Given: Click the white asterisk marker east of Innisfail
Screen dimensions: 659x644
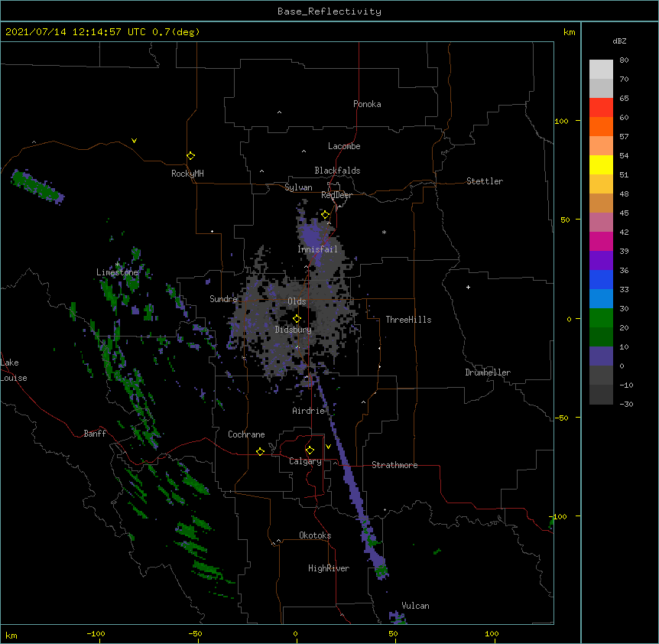Looking at the screenshot, I should pyautogui.click(x=384, y=232).
